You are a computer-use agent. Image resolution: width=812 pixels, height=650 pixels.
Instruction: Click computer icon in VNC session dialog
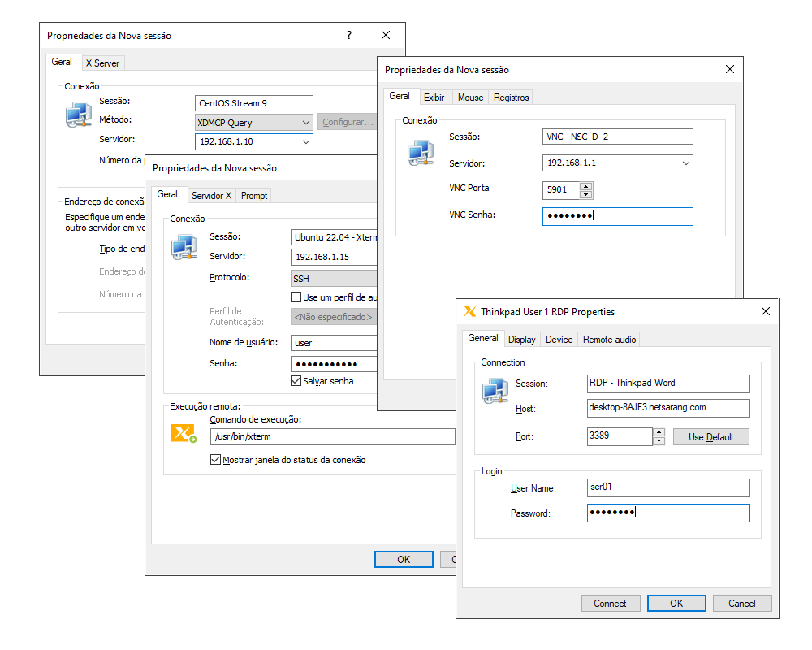click(421, 153)
